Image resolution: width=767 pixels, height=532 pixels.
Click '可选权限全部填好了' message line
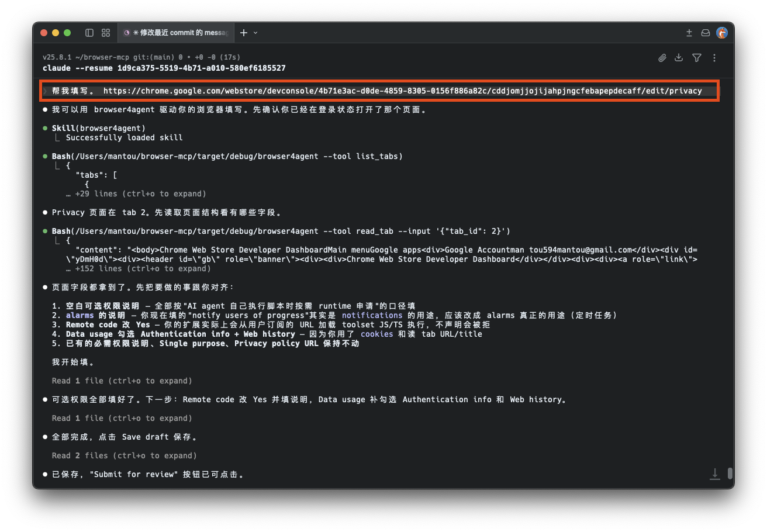(309, 399)
